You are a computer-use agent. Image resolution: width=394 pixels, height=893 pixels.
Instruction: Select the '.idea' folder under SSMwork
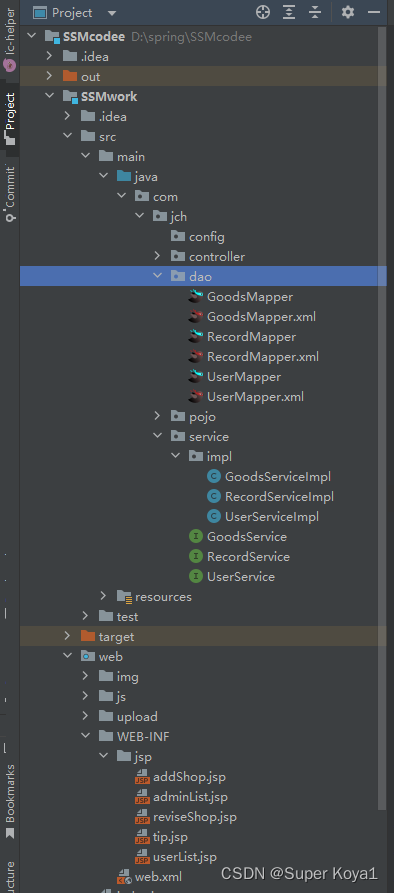click(x=113, y=117)
